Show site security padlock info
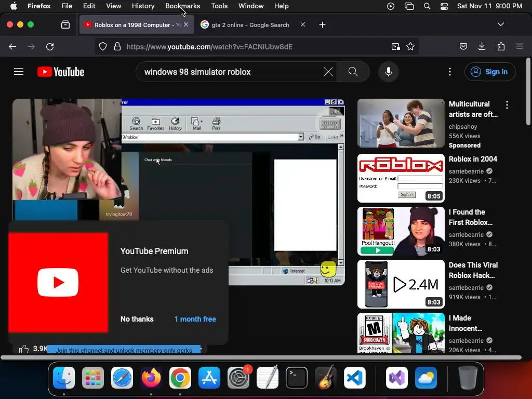 pos(117,46)
